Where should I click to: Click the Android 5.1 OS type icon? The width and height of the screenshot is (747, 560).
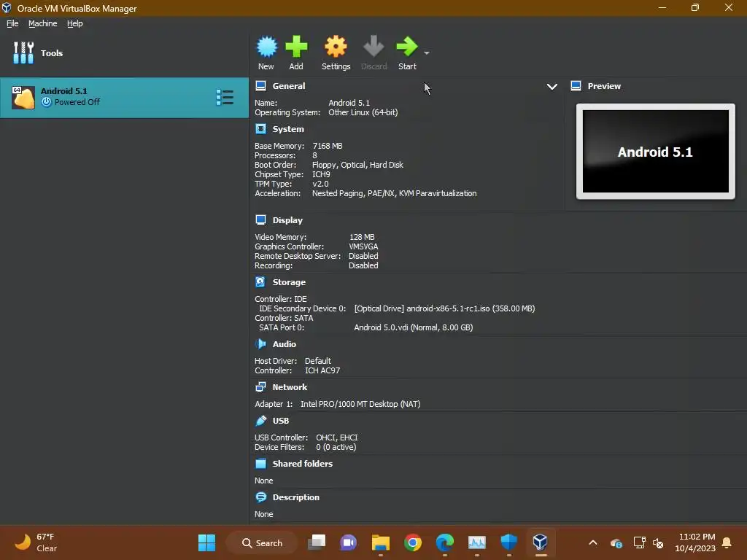(x=23, y=98)
